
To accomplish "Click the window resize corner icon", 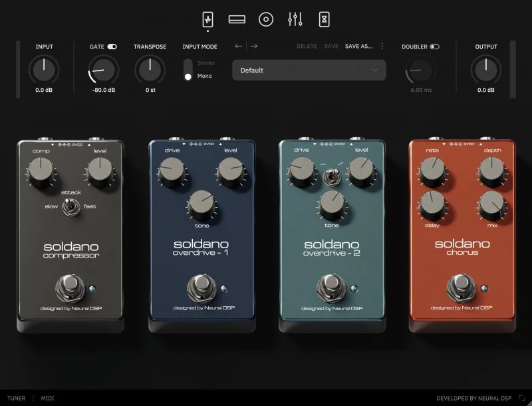I will pos(522,398).
